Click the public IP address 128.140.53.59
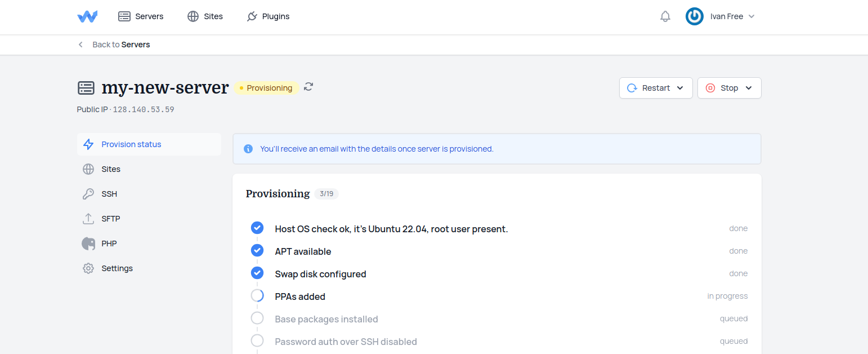The image size is (868, 354). pos(144,109)
